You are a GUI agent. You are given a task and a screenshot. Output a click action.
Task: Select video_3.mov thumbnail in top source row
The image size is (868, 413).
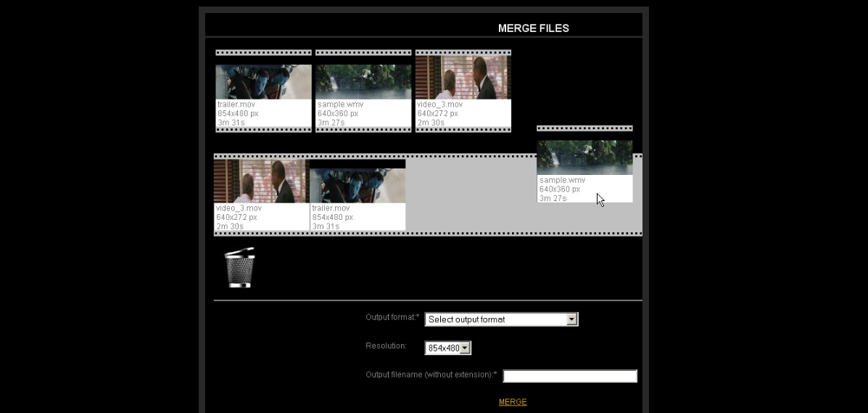pos(463,77)
